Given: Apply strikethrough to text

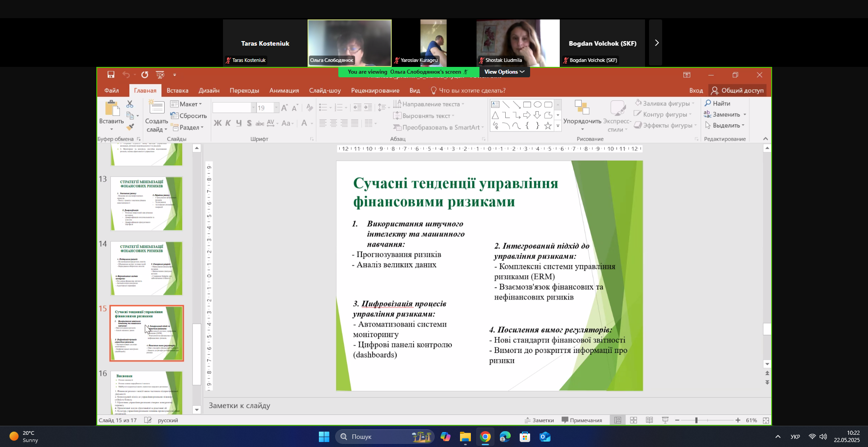Looking at the screenshot, I should point(259,123).
